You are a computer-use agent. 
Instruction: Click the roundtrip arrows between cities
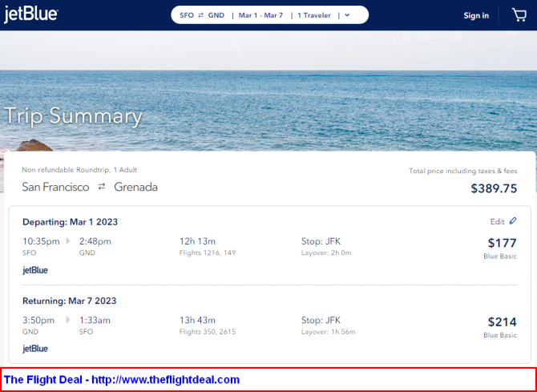(101, 187)
